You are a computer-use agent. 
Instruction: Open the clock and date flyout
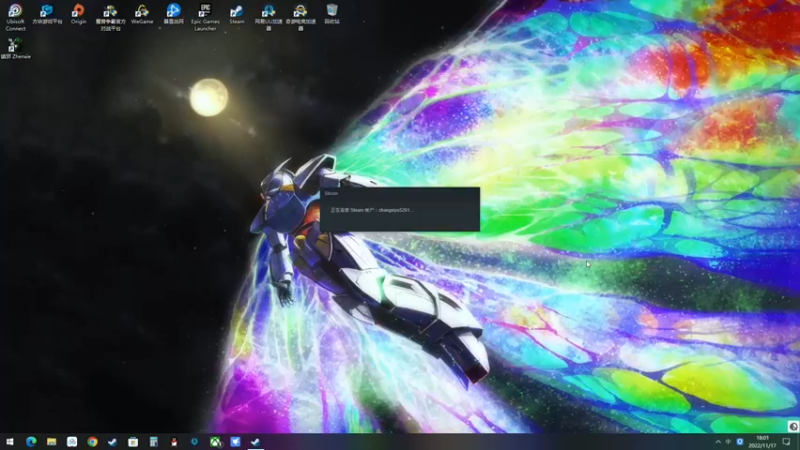(x=762, y=442)
